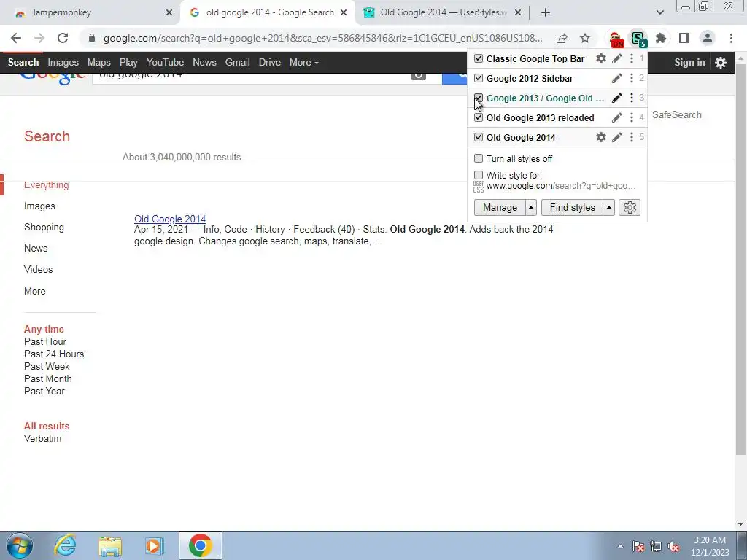This screenshot has height=560, width=747.
Task: Open the tab search chevron dropdown
Action: 659,12
